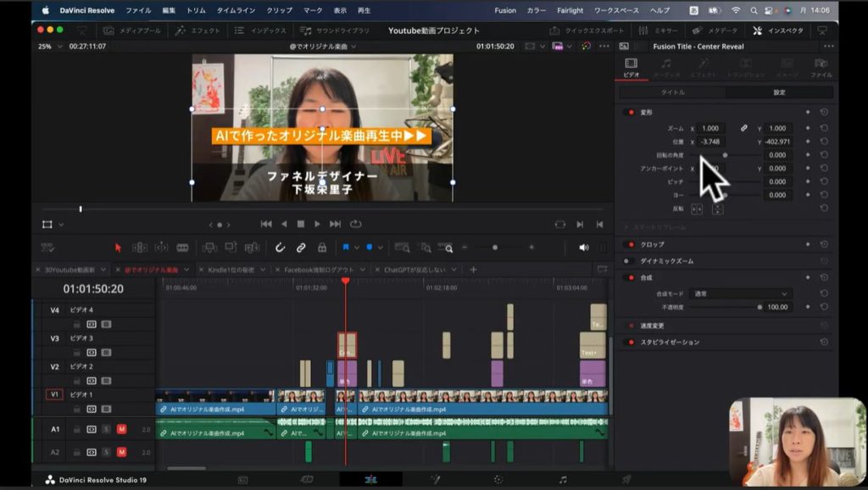The image size is (868, 490).
Task: Enable the ダイナミックズーム toggle
Action: coord(630,261)
